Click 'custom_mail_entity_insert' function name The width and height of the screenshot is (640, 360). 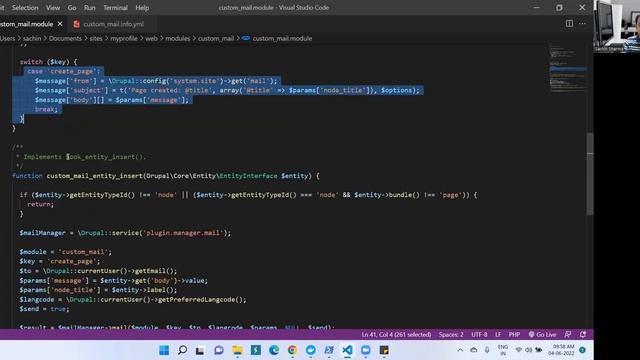95,176
